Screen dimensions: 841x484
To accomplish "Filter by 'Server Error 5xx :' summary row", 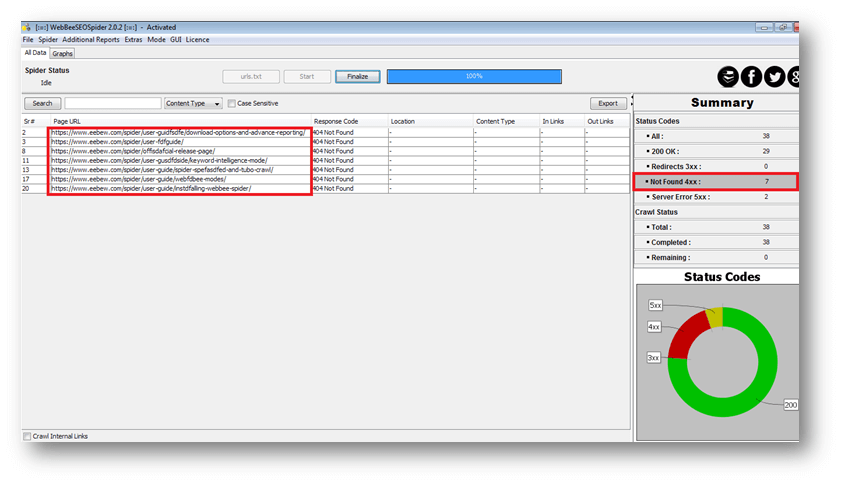I will click(x=716, y=197).
